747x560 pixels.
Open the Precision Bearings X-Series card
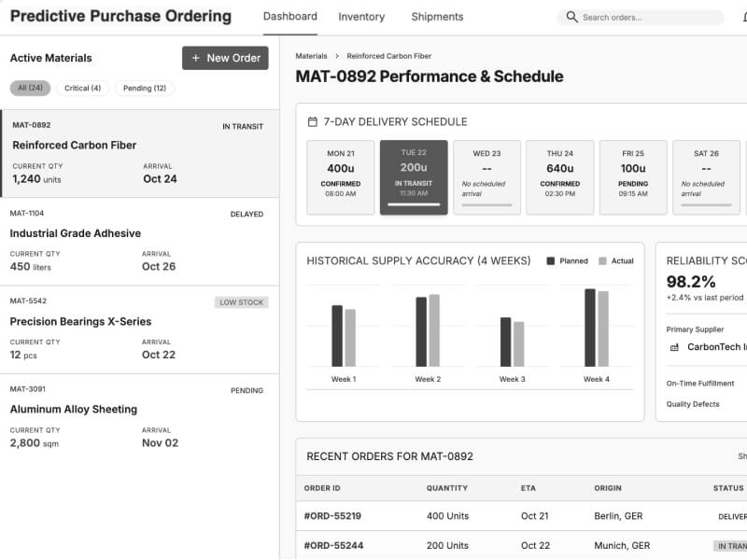[x=140, y=330]
